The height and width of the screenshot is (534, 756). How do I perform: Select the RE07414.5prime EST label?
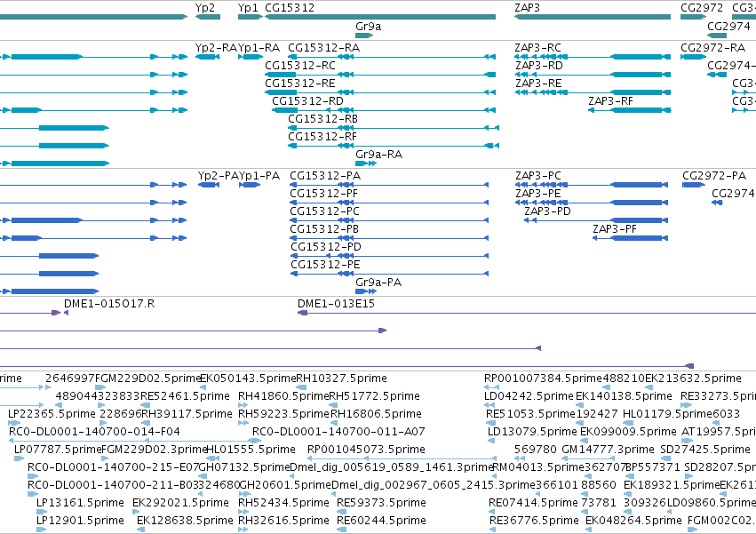tap(533, 503)
